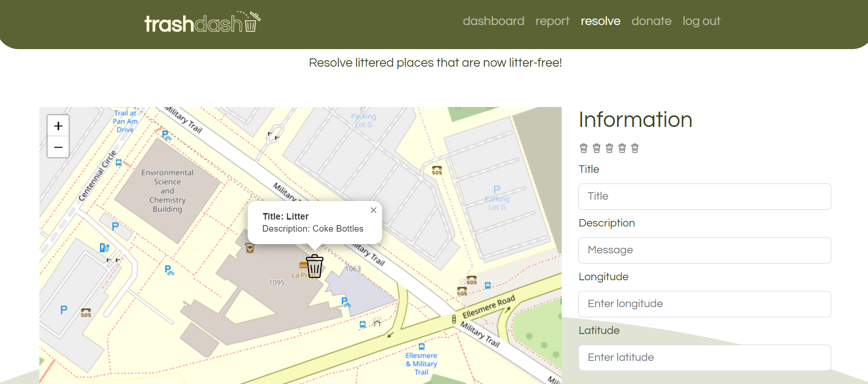Zoom out on the map
The image size is (868, 384).
[58, 147]
